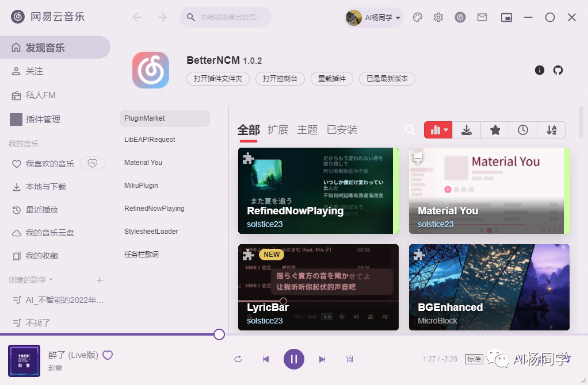Sort plugins by star rating
The height and width of the screenshot is (385, 588).
coord(495,130)
